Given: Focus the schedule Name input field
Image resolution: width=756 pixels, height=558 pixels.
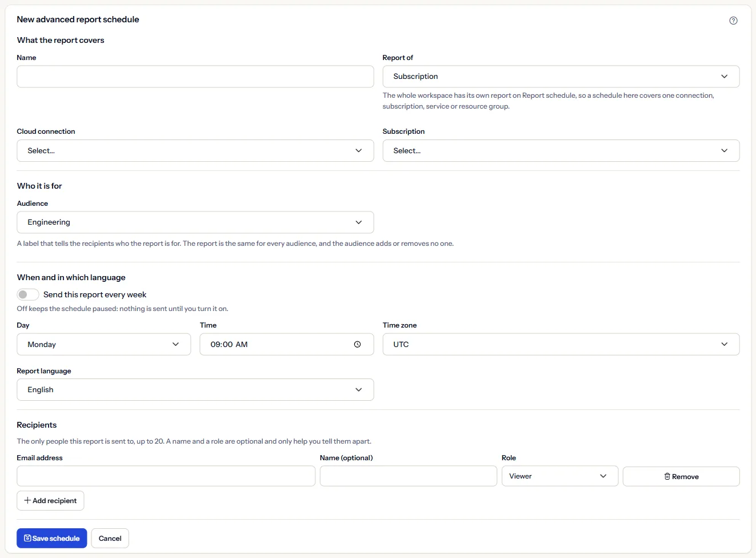Looking at the screenshot, I should pyautogui.click(x=195, y=77).
